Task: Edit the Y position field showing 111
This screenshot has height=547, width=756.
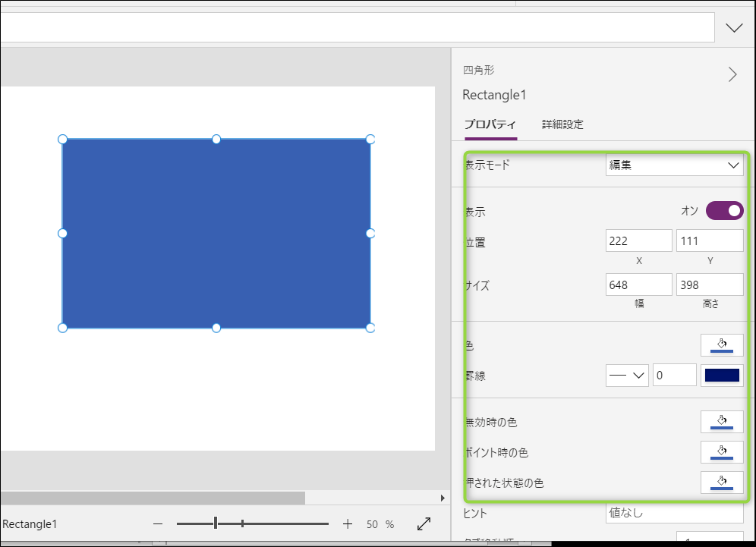Action: (x=710, y=240)
